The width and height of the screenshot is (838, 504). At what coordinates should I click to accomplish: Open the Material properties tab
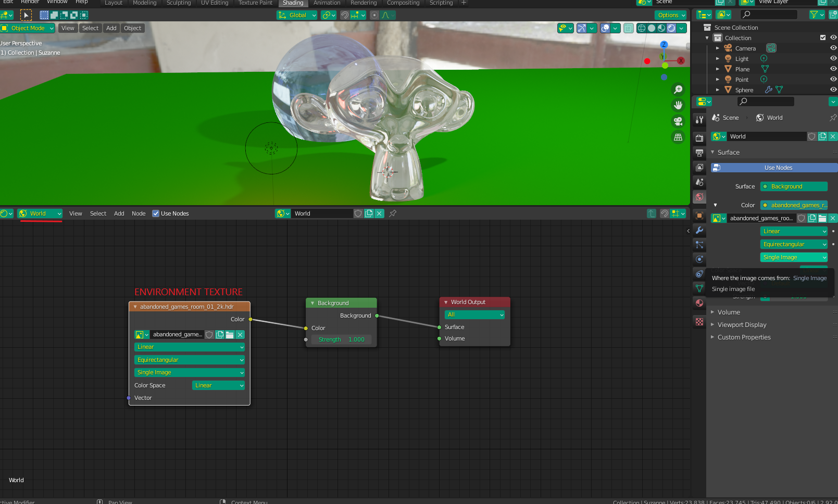point(699,303)
